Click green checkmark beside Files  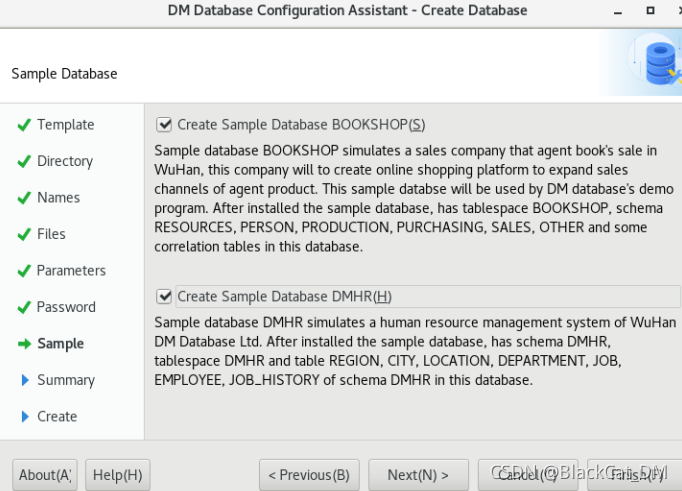click(x=24, y=235)
